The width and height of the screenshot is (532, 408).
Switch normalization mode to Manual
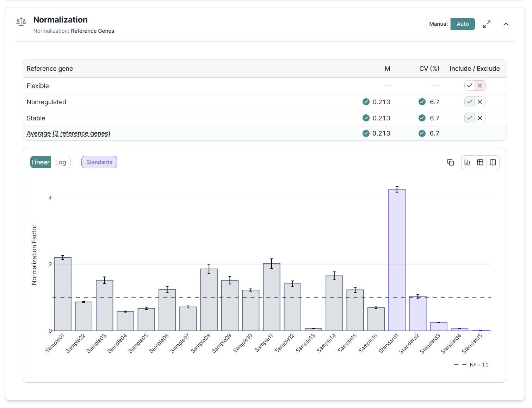click(x=438, y=24)
